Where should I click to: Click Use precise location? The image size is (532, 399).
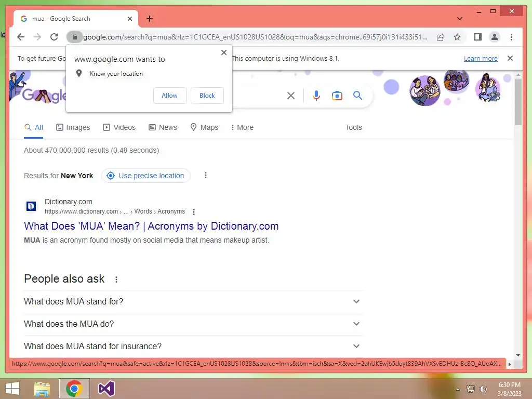[x=146, y=176]
